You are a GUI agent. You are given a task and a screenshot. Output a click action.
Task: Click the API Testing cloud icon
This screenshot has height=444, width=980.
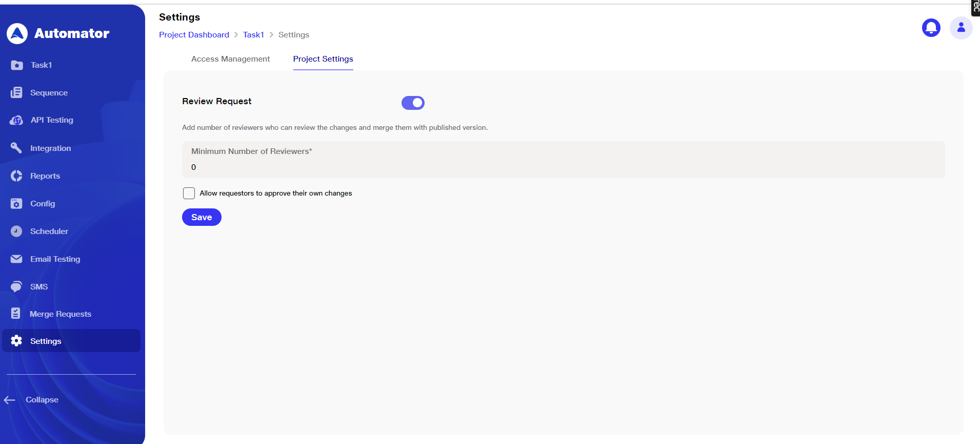[16, 120]
